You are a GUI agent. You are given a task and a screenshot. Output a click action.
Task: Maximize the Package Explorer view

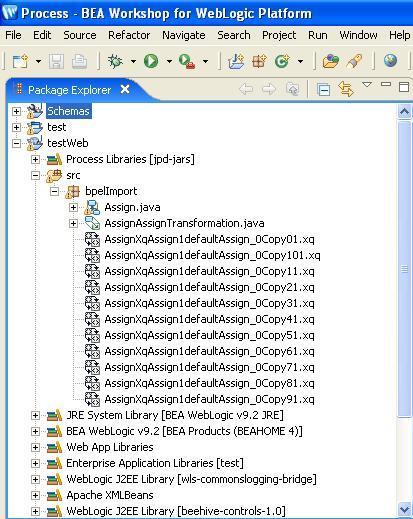(404, 87)
